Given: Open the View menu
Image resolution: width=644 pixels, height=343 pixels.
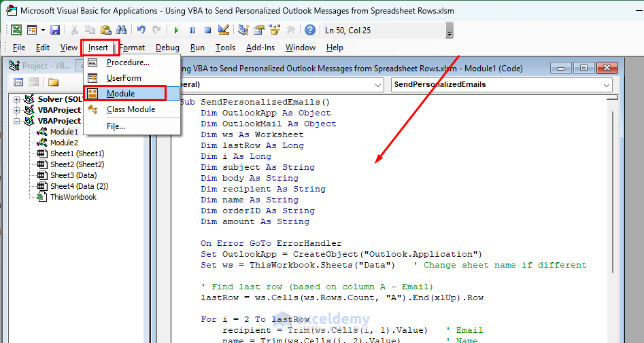Looking at the screenshot, I should (x=69, y=48).
